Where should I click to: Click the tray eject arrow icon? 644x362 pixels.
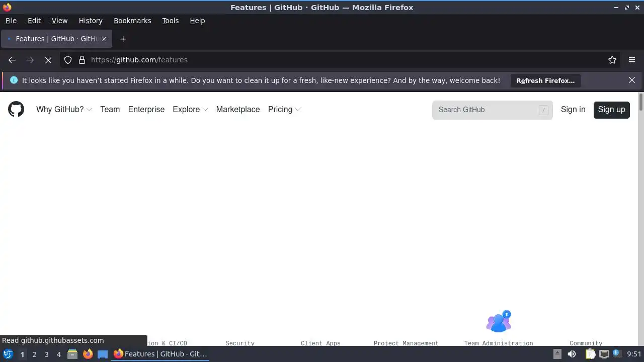click(557, 354)
